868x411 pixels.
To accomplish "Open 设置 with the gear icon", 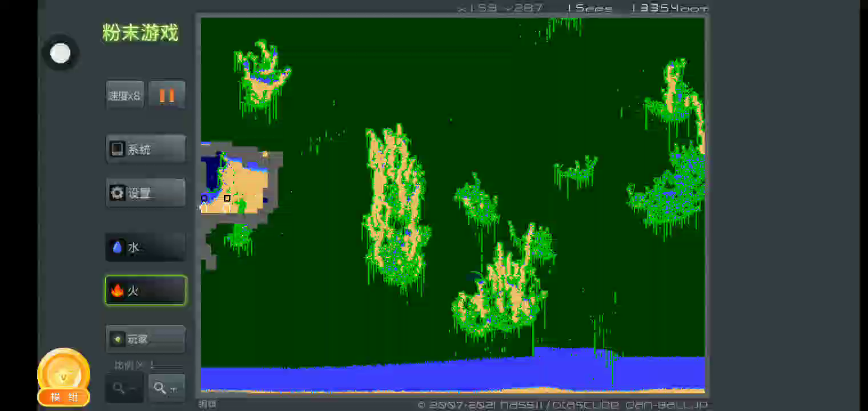I will (146, 193).
